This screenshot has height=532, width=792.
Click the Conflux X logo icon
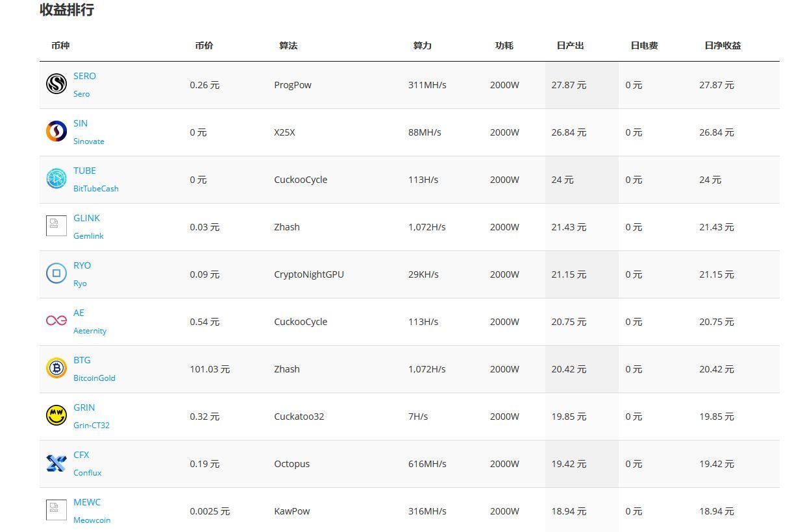pyautogui.click(x=56, y=463)
